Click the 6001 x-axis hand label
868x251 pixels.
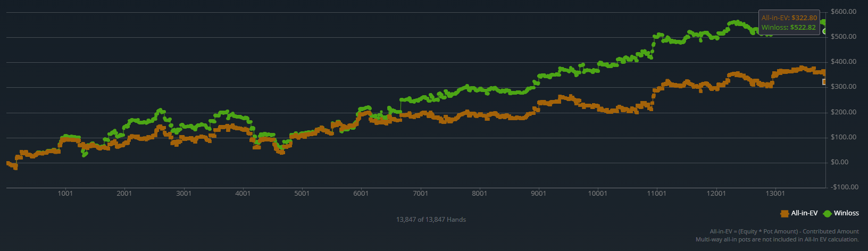click(361, 194)
